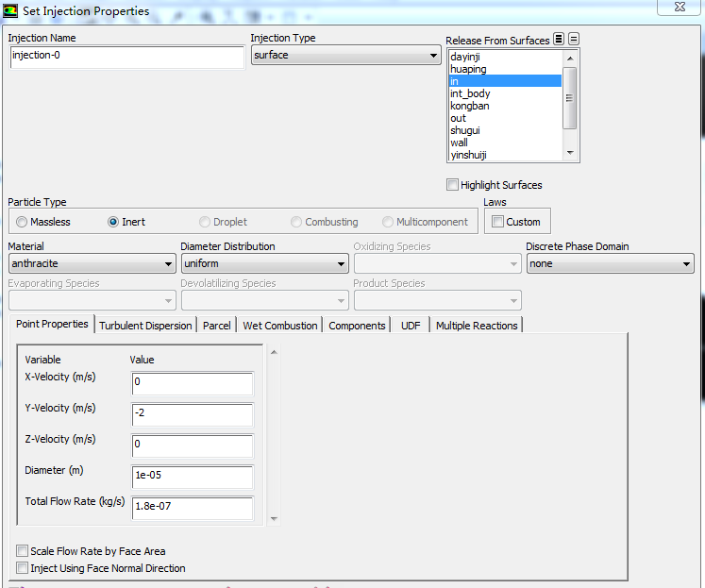This screenshot has height=588, width=705.
Task: Select the highlighted surface 'in'
Action: click(x=505, y=81)
